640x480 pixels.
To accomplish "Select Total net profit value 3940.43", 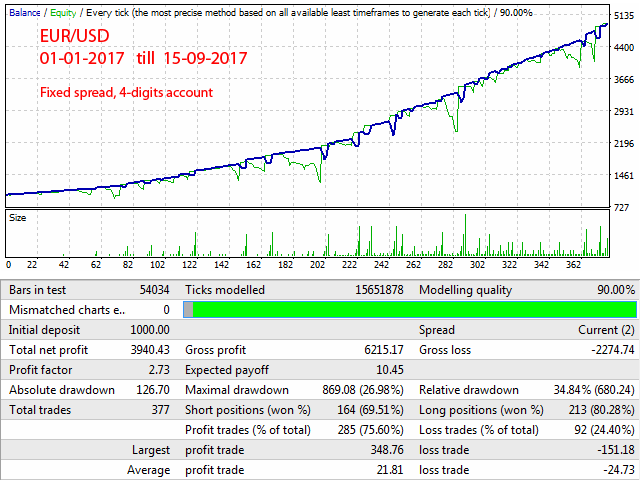I will pyautogui.click(x=150, y=350).
